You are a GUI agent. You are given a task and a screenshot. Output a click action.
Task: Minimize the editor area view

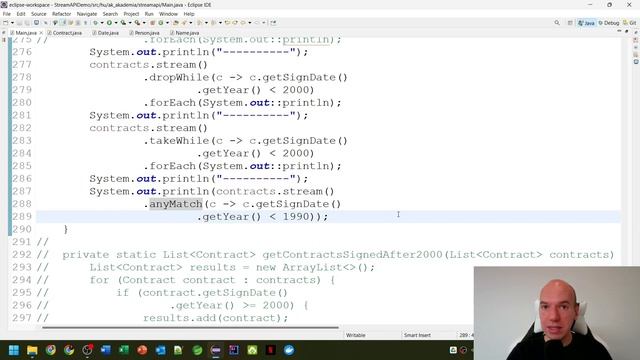click(x=619, y=31)
